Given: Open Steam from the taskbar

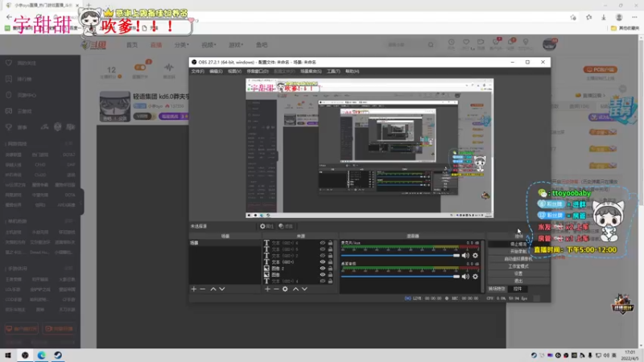Looking at the screenshot, I should pyautogui.click(x=58, y=355).
